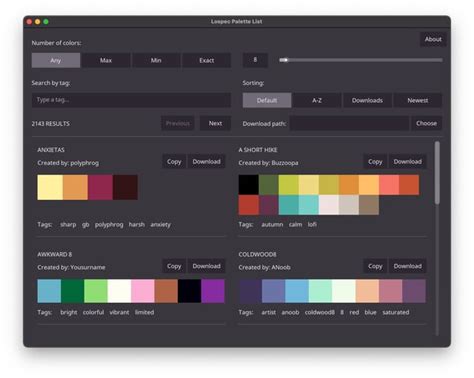Click the 'saturated' tag under Coldwood8
Viewport: 474px width, 378px height.
coord(396,312)
